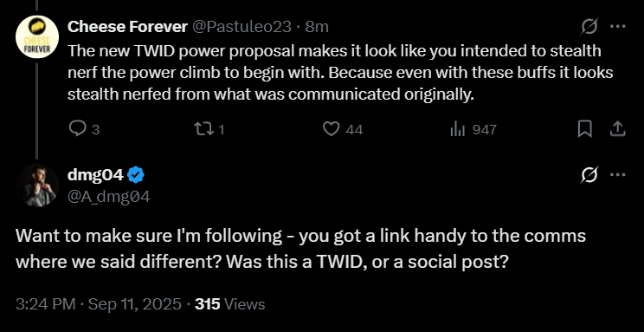Reply to the Cheese Forever post
This screenshot has width=644, height=332.
(x=84, y=129)
